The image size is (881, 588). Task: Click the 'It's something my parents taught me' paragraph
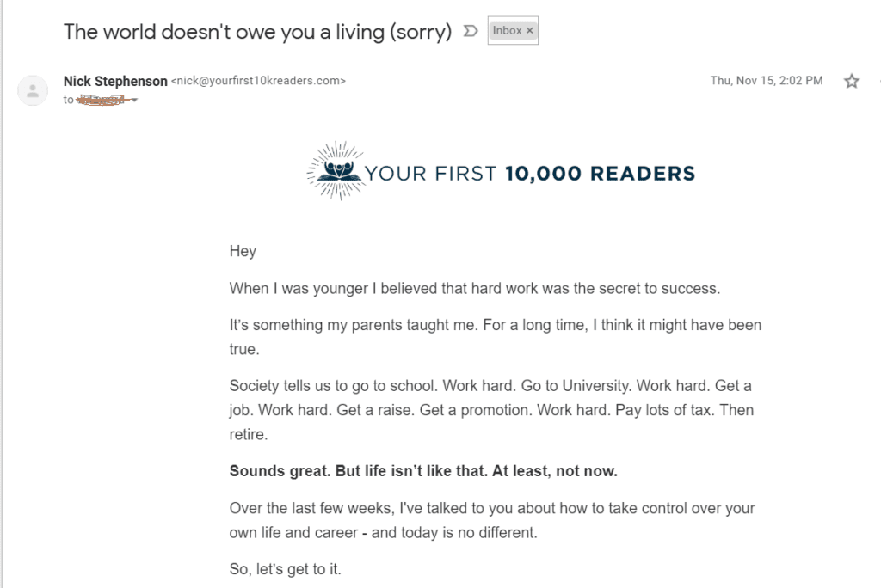(496, 337)
